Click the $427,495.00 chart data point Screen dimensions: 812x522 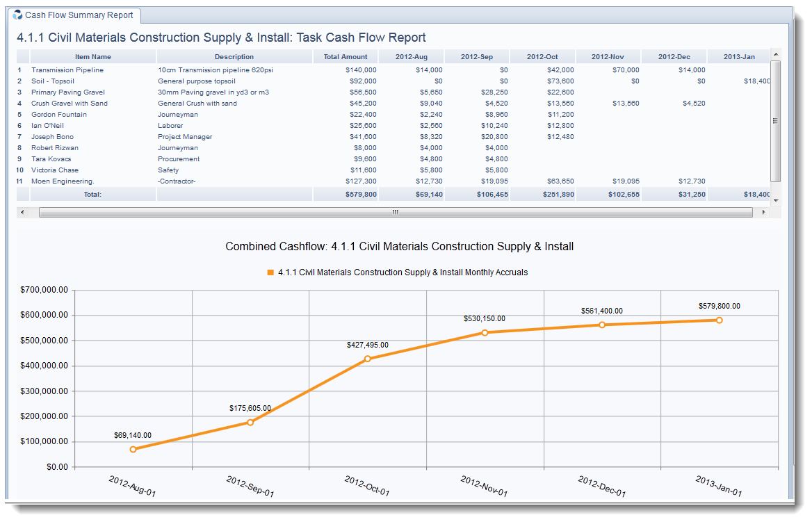coord(368,359)
